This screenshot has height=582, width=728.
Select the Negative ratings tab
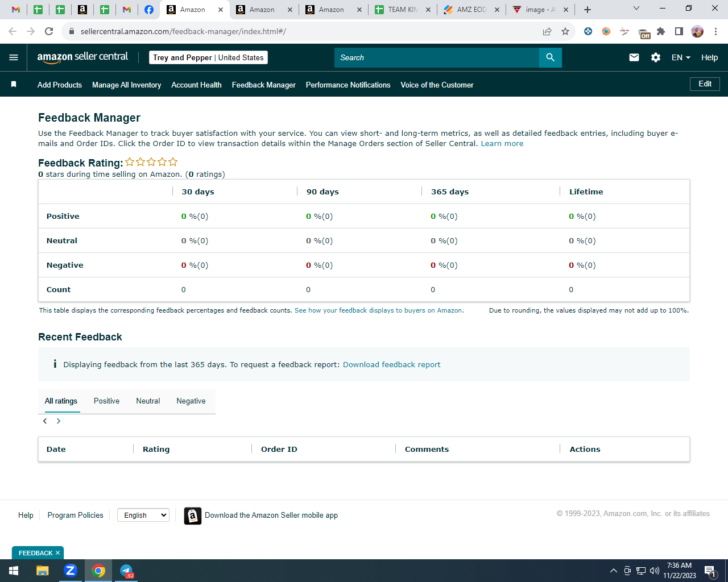click(x=191, y=401)
